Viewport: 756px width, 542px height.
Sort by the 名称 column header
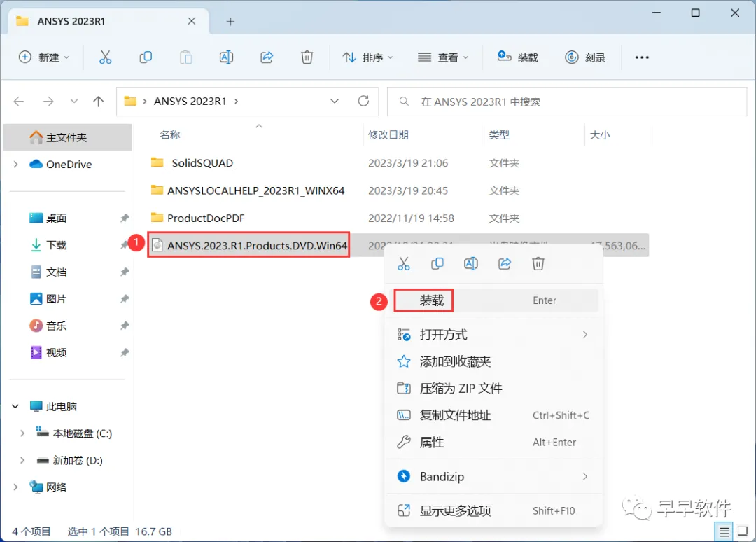170,135
